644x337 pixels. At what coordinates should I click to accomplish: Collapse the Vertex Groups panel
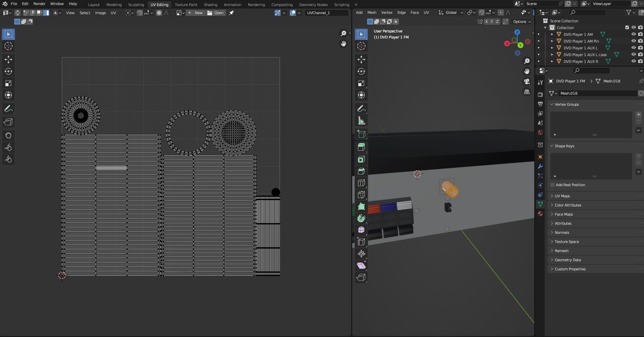pyautogui.click(x=595, y=104)
